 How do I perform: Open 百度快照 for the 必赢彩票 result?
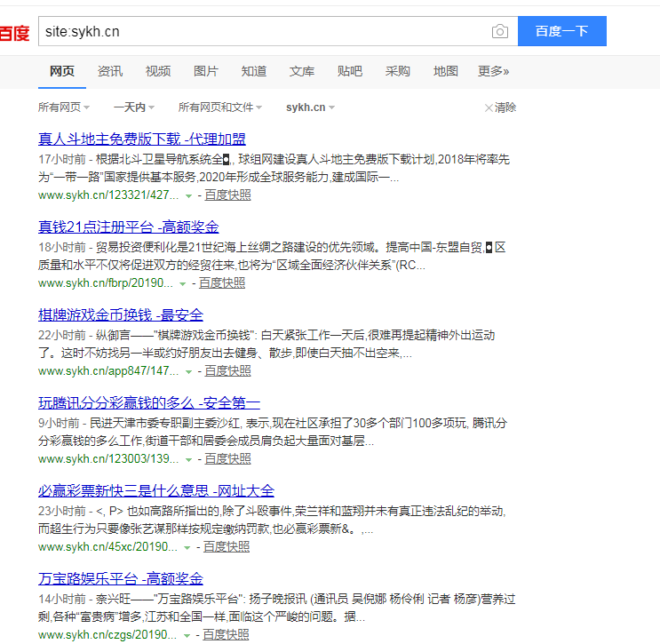click(x=227, y=547)
